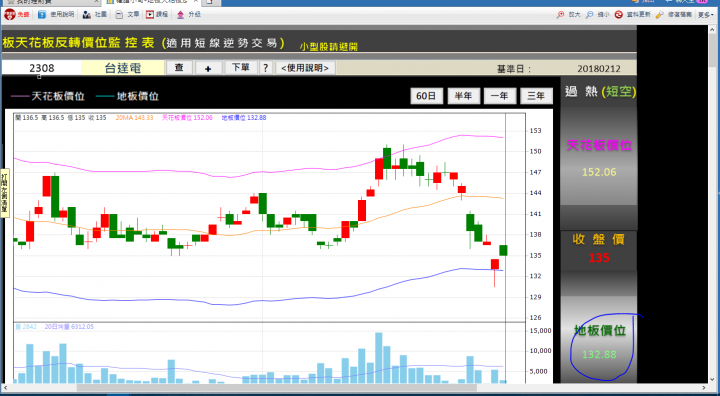Click the red 資料更新 refresh icon
Screen dimensions: 720x396
[x=619, y=15]
